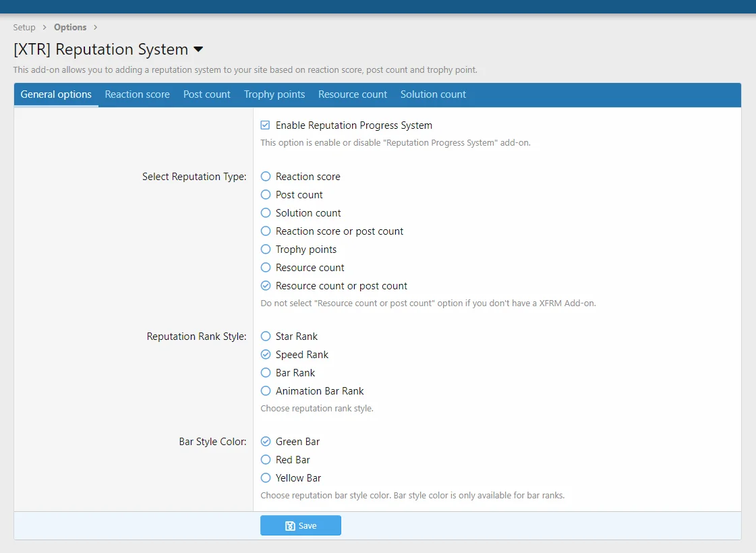Switch to the Solution count tab
This screenshot has width=756, height=553.
[x=433, y=94]
